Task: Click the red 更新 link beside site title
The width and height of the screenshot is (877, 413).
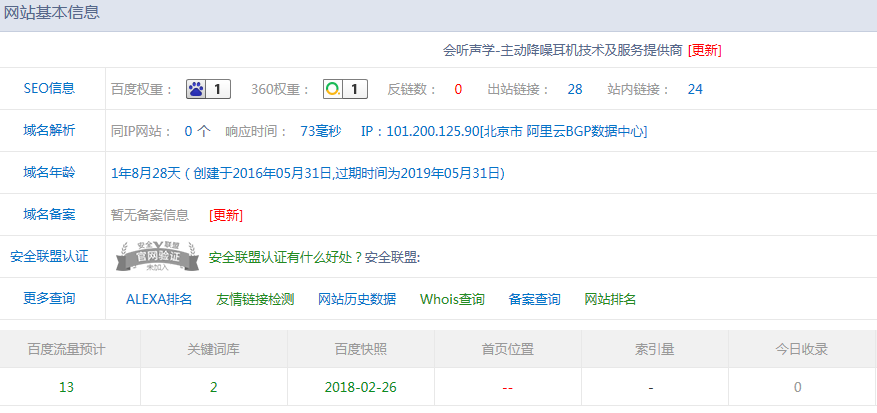Action: (704, 50)
